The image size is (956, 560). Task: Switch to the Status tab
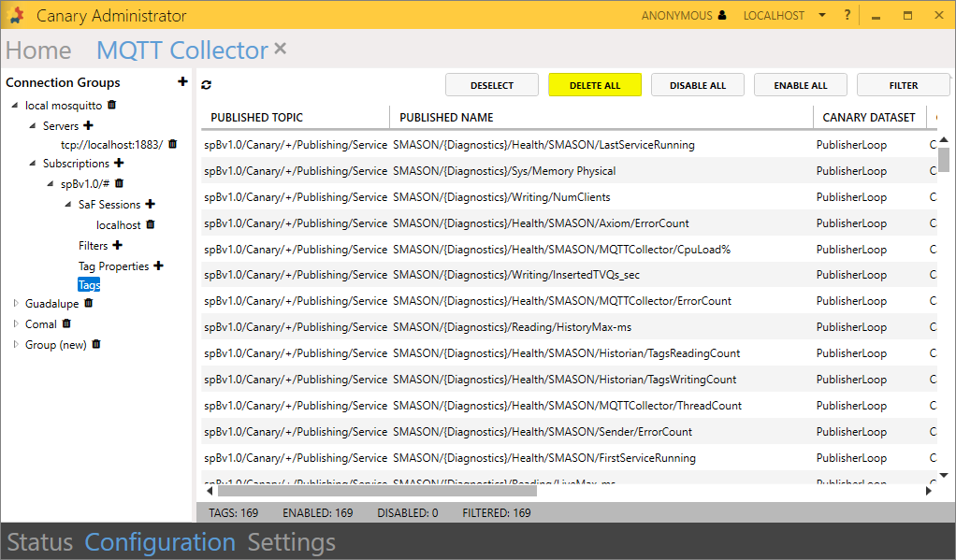pos(39,542)
